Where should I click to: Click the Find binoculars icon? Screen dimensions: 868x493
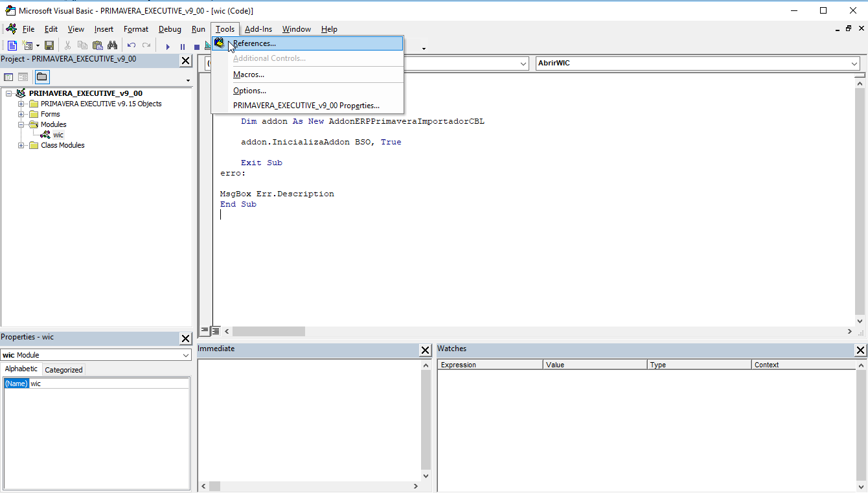click(x=112, y=45)
